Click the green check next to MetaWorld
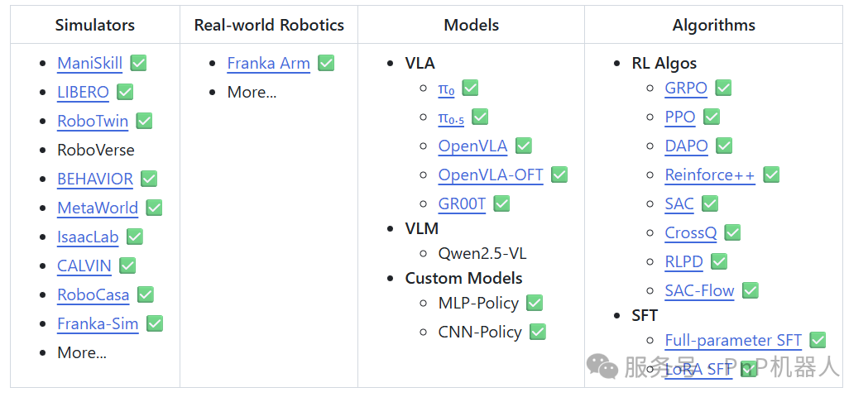This screenshot has width=868, height=402. click(x=154, y=208)
